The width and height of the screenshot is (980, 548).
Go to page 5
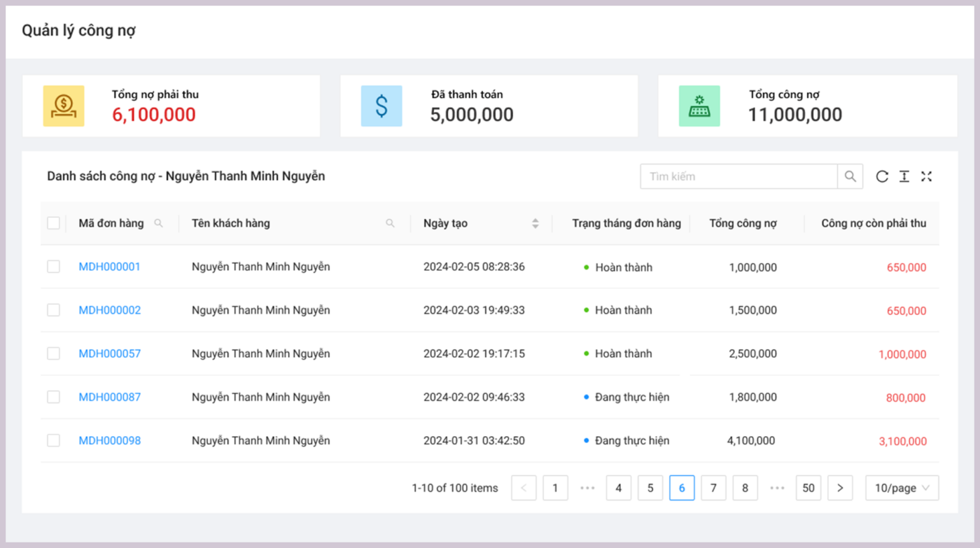pos(650,488)
